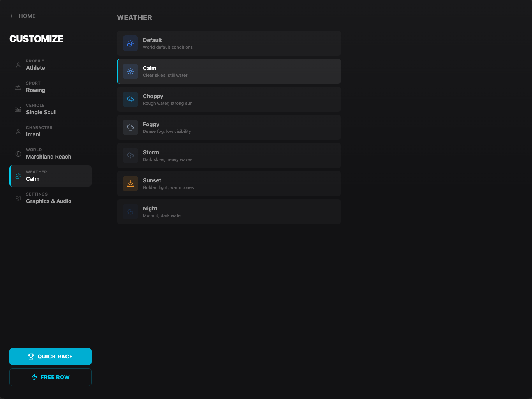Click the WEATHER page heading
The height and width of the screenshot is (399, 532).
pos(135,18)
